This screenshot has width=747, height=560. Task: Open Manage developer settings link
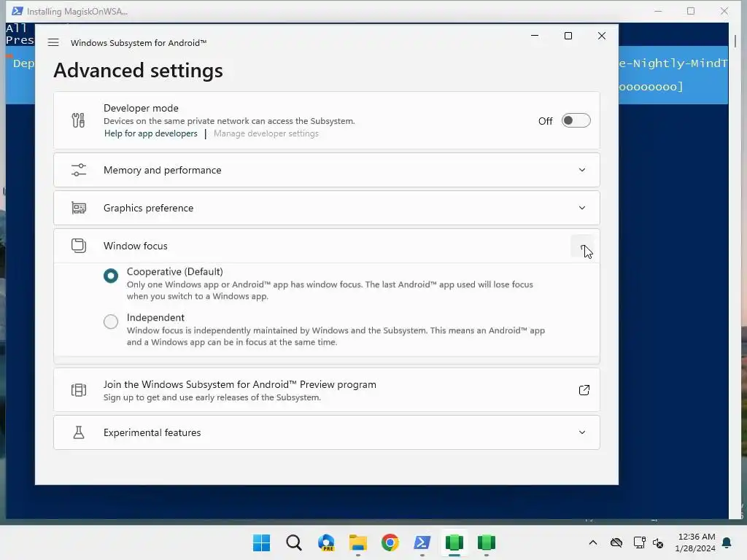pyautogui.click(x=266, y=133)
